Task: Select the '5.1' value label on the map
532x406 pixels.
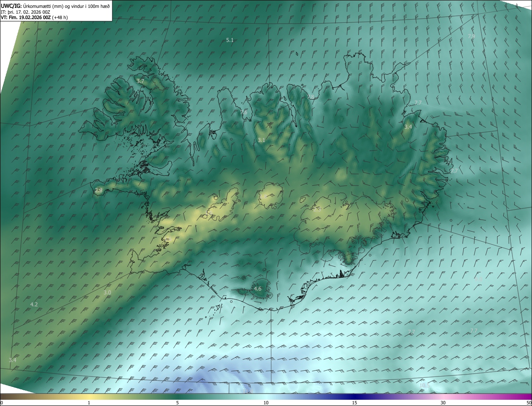Action: (x=230, y=40)
